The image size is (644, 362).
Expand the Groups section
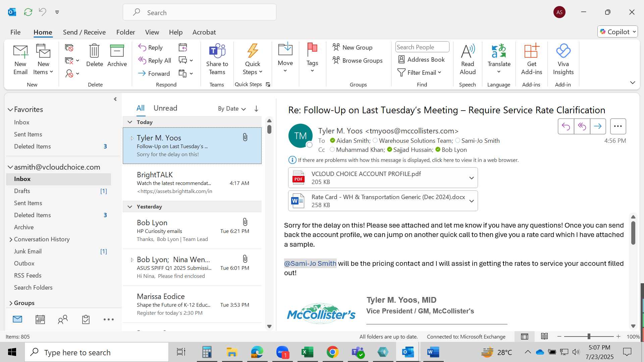point(11,303)
